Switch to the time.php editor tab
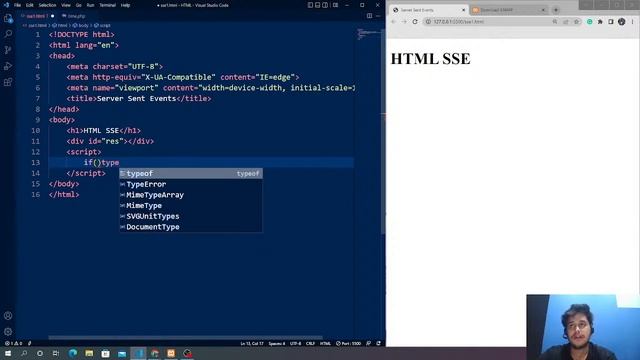 (x=74, y=16)
